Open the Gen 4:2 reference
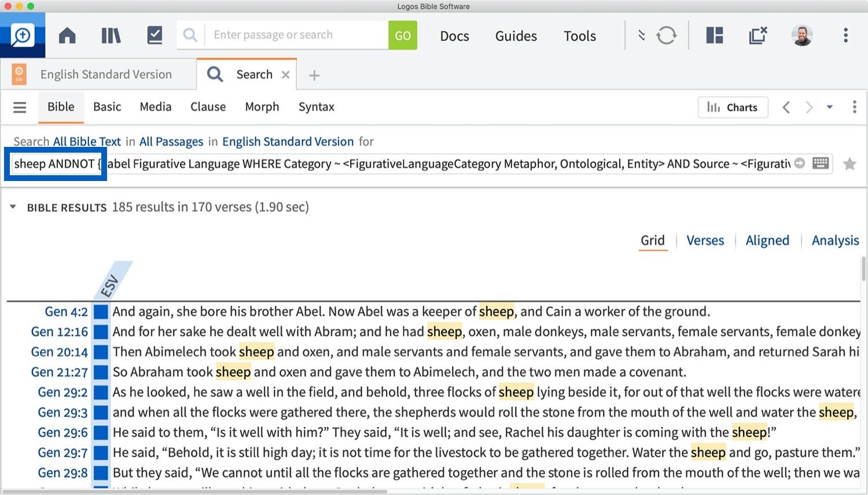The width and height of the screenshot is (868, 495). tap(67, 312)
